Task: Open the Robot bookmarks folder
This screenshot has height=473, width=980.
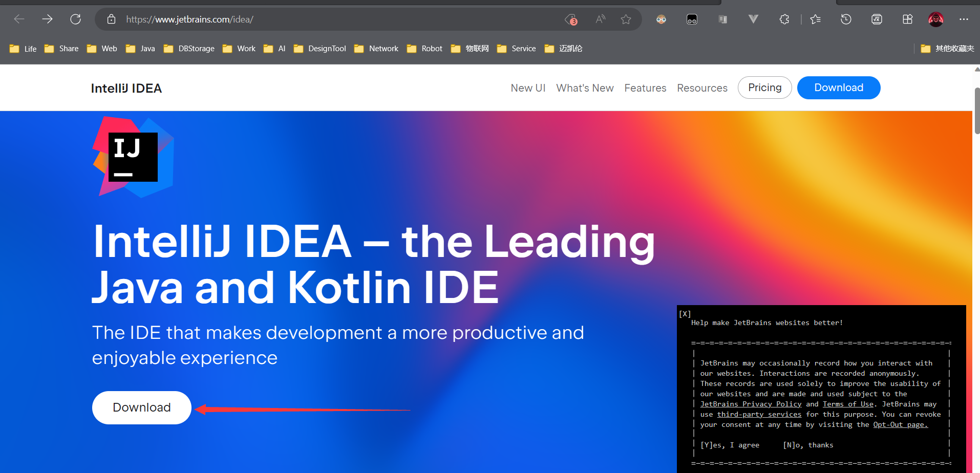Action: pyautogui.click(x=424, y=49)
